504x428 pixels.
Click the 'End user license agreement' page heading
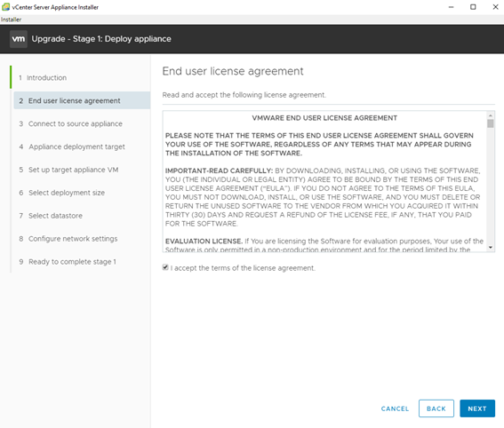click(233, 71)
